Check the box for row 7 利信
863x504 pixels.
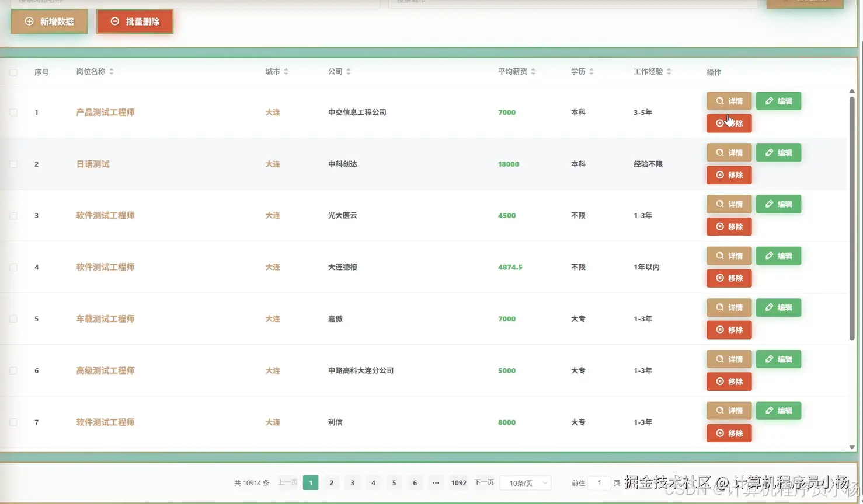[x=13, y=422]
